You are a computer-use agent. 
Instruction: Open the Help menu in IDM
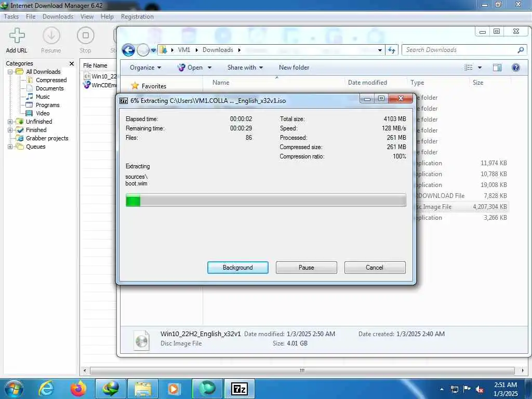click(107, 17)
